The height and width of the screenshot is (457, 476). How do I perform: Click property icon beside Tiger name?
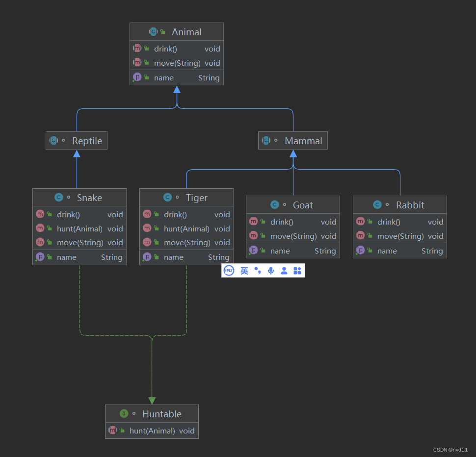click(147, 257)
